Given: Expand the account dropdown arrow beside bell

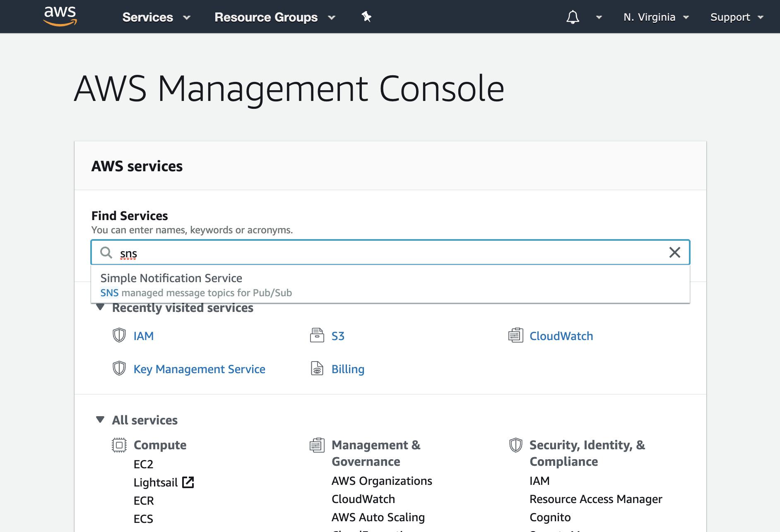Looking at the screenshot, I should pyautogui.click(x=599, y=17).
